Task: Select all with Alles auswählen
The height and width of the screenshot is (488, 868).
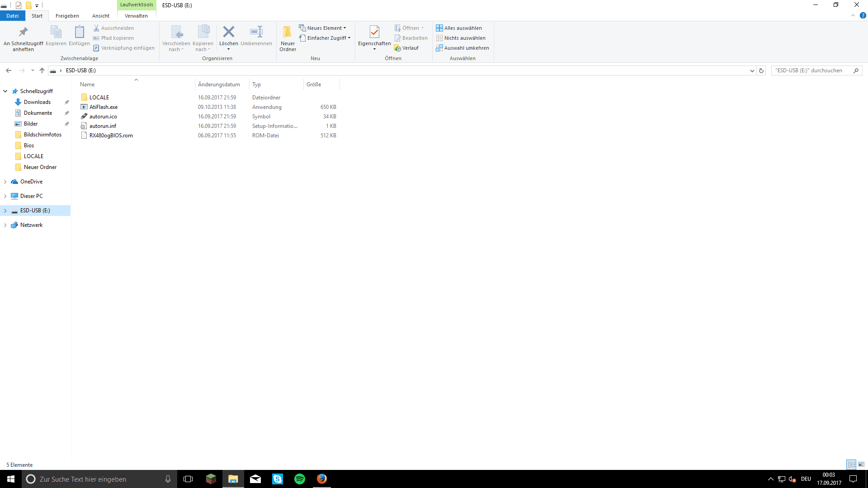Action: [x=459, y=28]
